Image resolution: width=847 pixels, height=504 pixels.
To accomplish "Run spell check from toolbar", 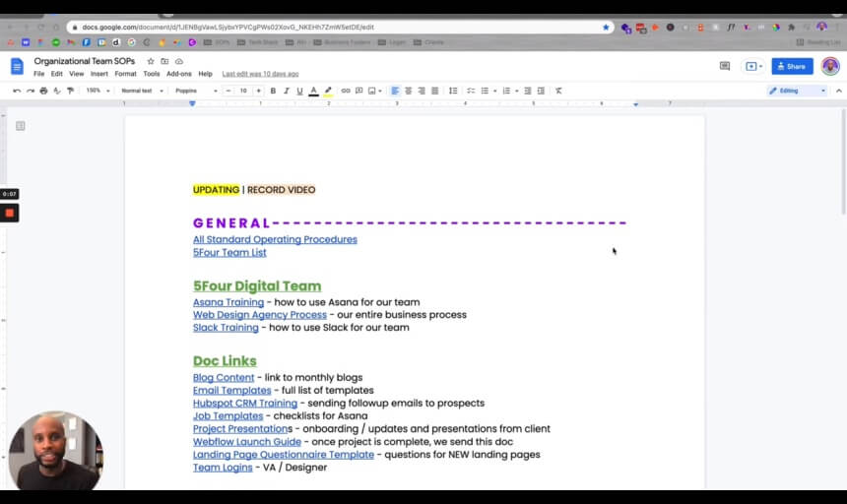I will [57, 91].
